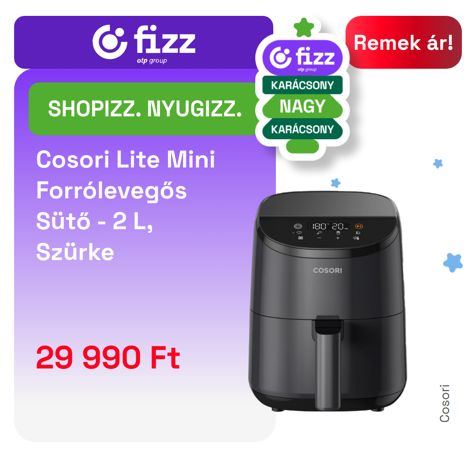This screenshot has height=476, width=476.
Task: Click the NAGY label in the tree
Action: [x=302, y=106]
